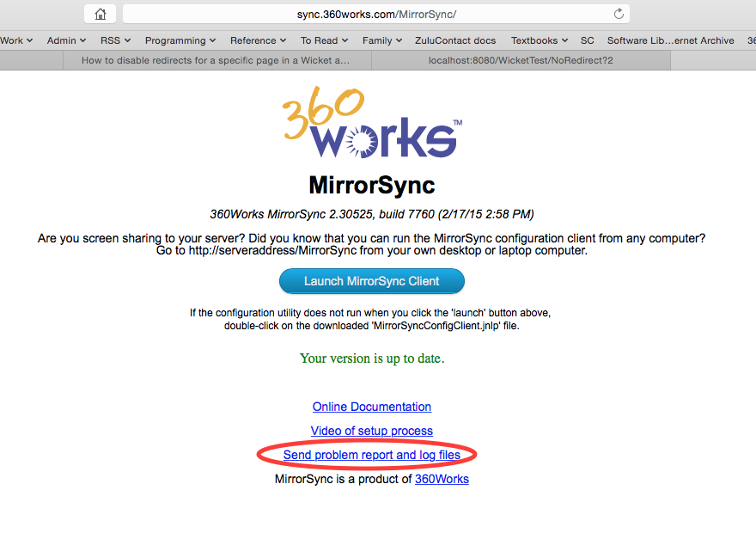This screenshot has height=533, width=756.
Task: Open the Video of setup process link
Action: (x=372, y=431)
